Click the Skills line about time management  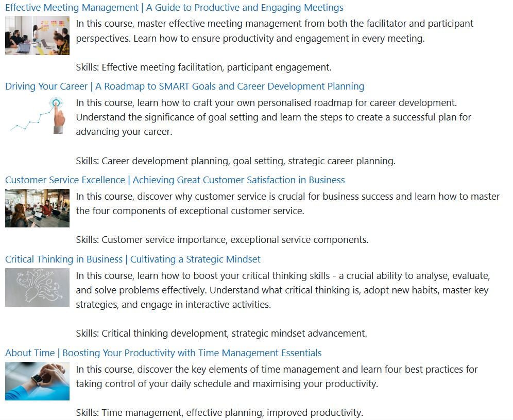[219, 413]
